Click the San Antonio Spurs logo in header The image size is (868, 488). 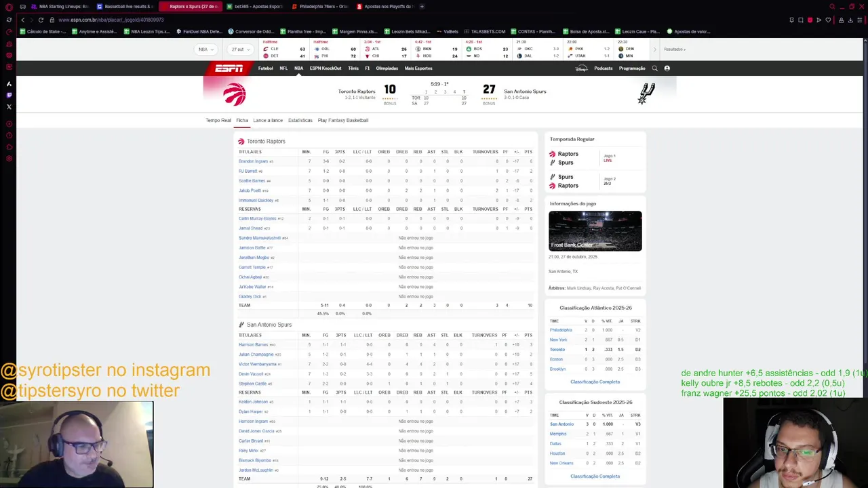(646, 94)
